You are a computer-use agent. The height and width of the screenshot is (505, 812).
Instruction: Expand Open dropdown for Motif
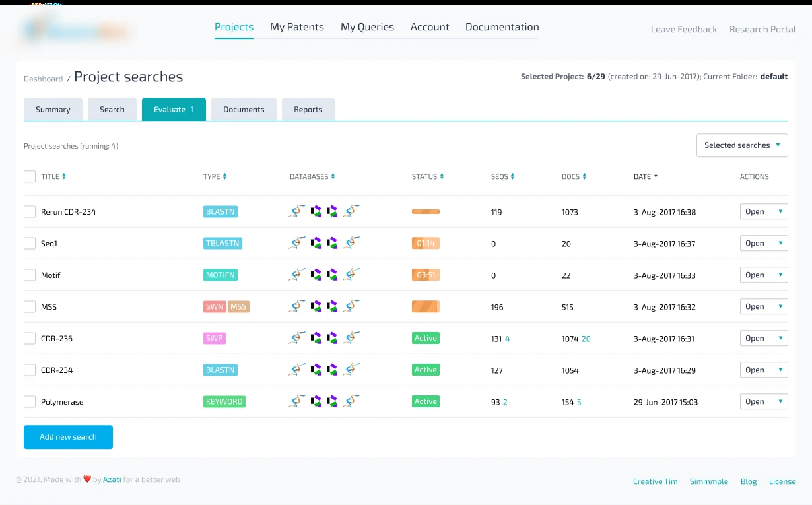(764, 275)
